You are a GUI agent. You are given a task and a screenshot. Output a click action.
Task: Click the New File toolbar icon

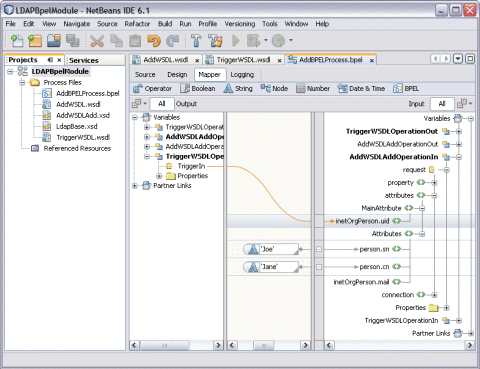[x=17, y=41]
